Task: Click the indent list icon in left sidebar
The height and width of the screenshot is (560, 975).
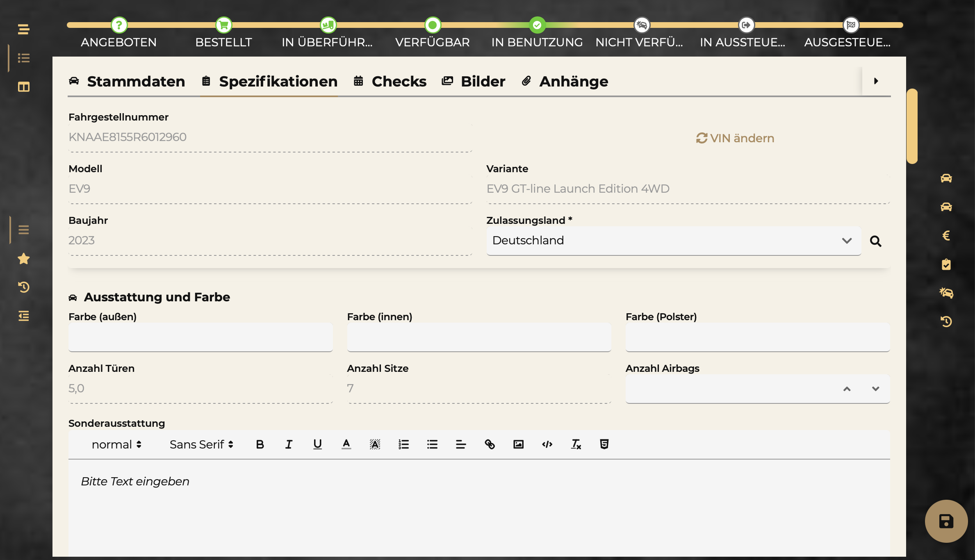Action: [23, 316]
